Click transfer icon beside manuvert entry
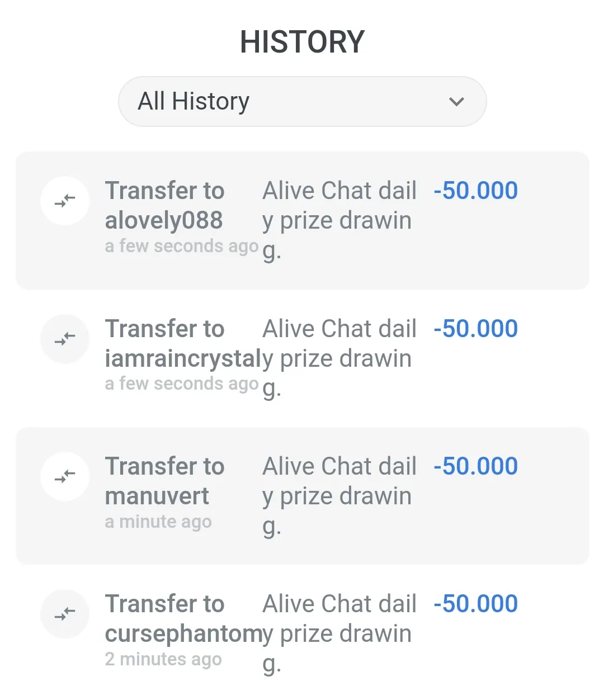The width and height of the screenshot is (604, 700). point(65,476)
